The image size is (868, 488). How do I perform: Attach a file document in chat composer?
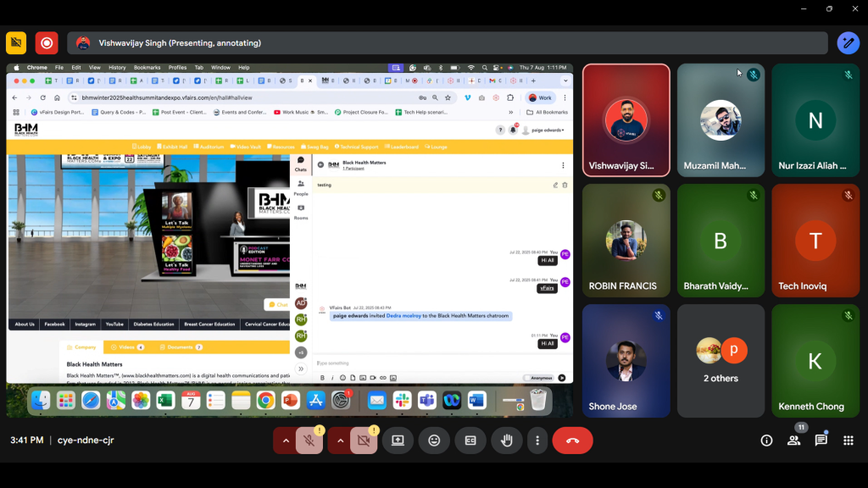[353, 378]
